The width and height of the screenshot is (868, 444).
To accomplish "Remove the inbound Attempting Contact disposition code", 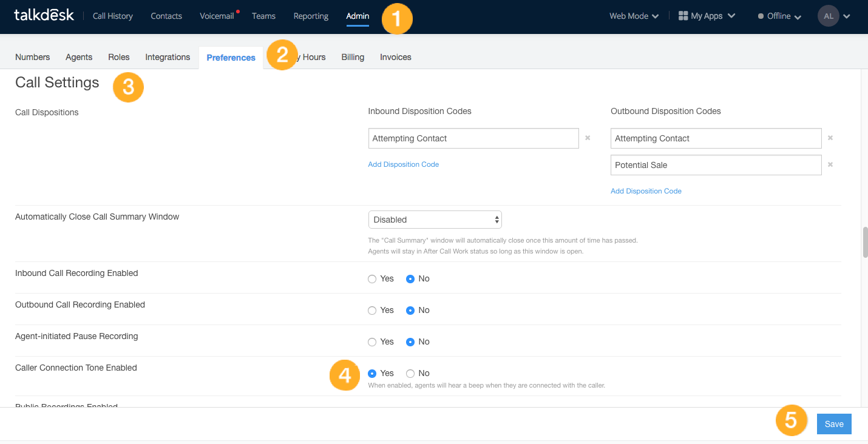I will (588, 138).
